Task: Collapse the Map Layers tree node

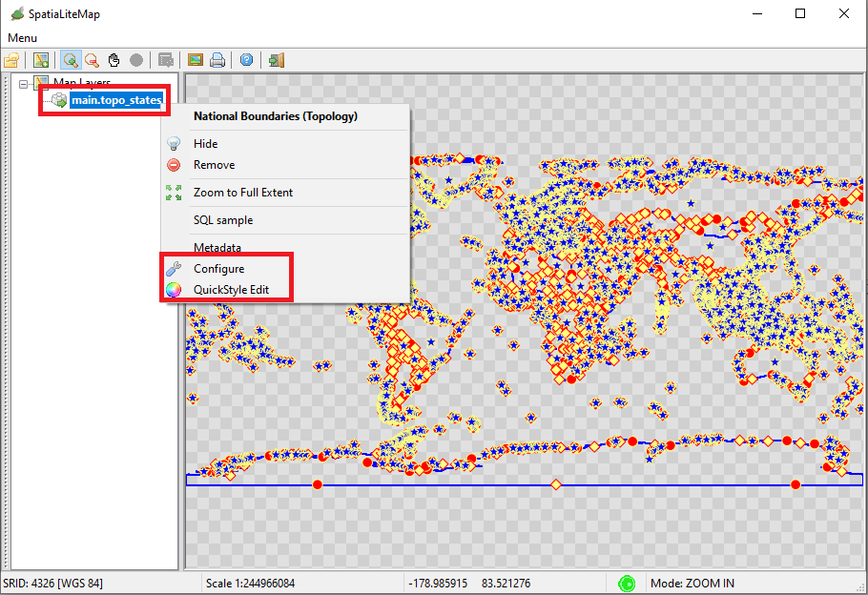Action: (x=23, y=84)
